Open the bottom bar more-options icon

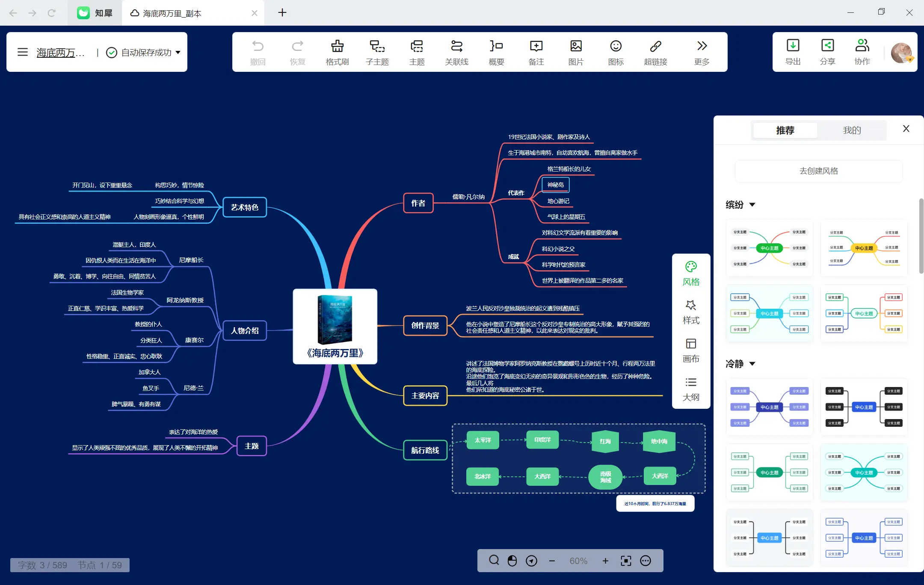point(646,561)
